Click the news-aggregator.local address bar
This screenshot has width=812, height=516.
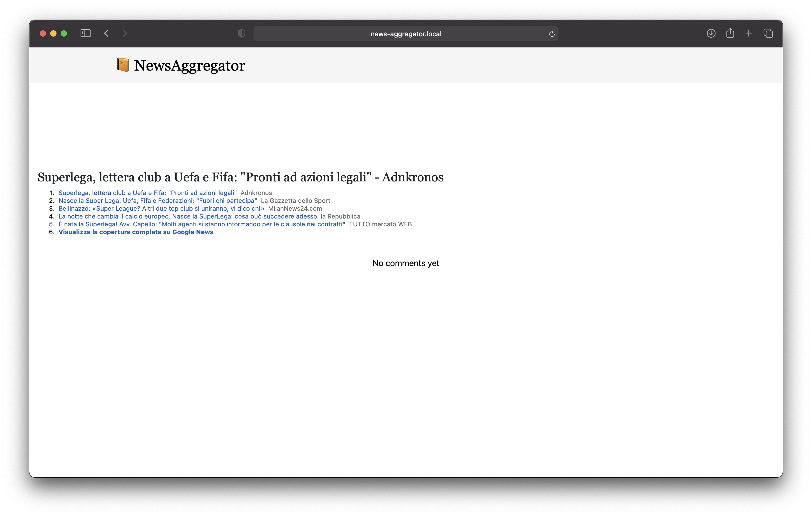[x=405, y=34]
